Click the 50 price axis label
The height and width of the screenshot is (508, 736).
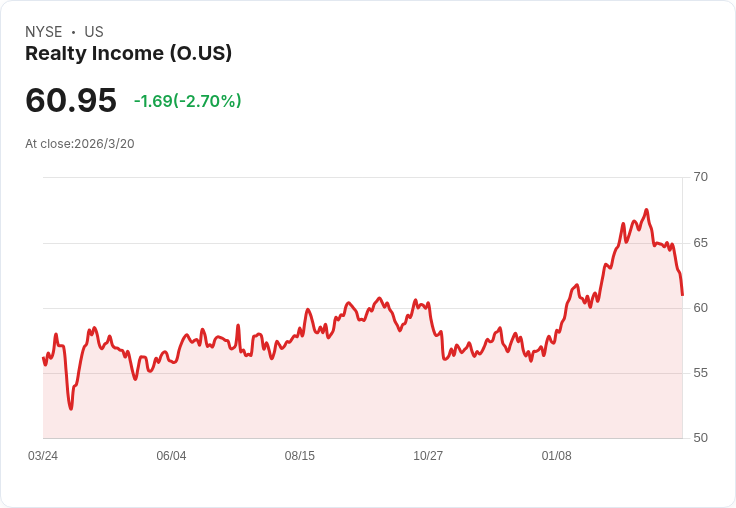coord(700,438)
